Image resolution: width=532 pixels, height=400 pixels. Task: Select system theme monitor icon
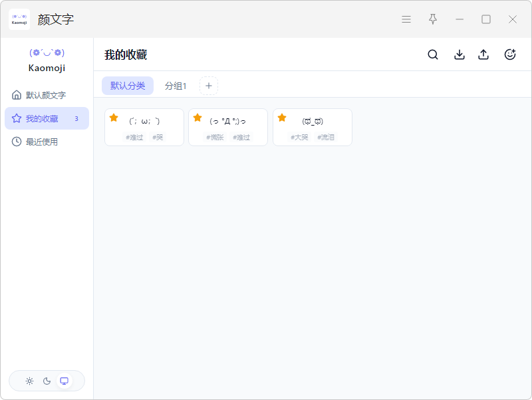point(64,381)
